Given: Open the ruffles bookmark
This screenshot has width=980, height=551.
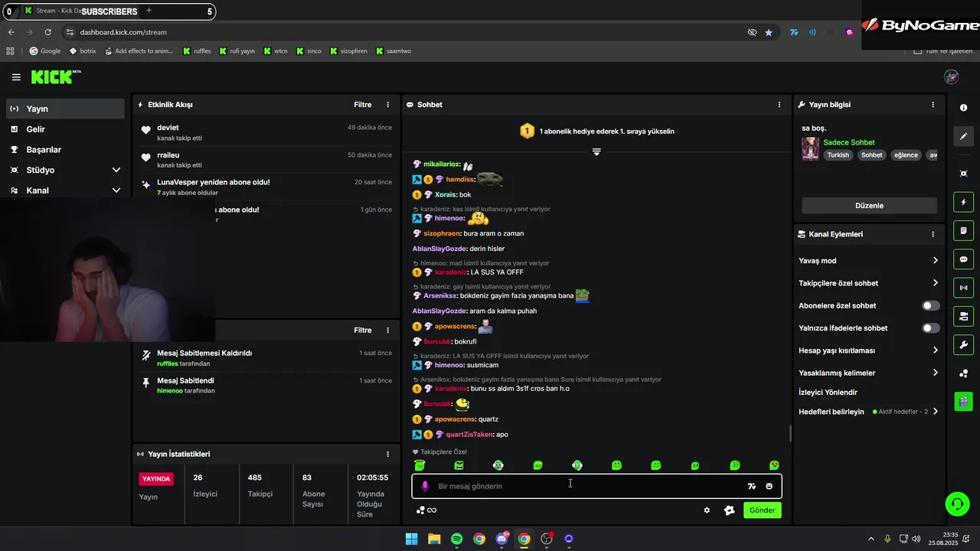Looking at the screenshot, I should [197, 51].
